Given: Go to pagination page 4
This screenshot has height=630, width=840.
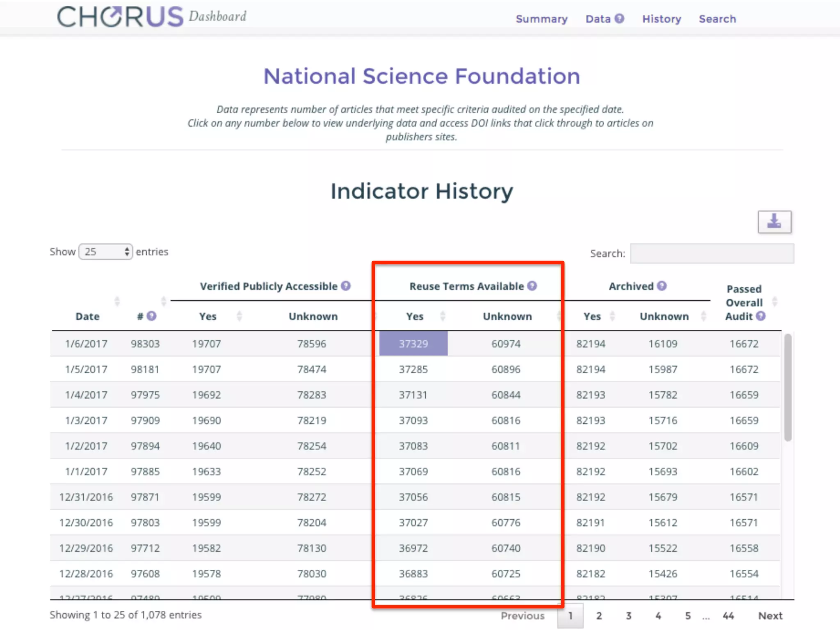Looking at the screenshot, I should [658, 616].
